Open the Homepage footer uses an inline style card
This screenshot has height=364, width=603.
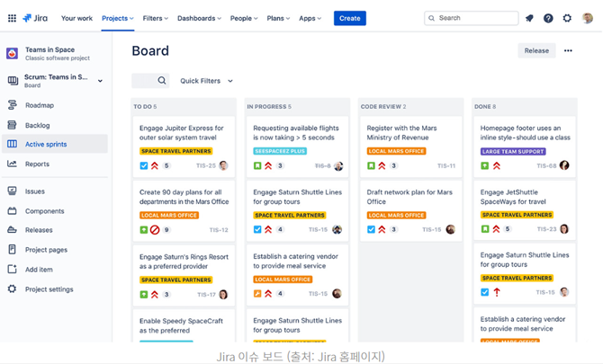pos(525,146)
